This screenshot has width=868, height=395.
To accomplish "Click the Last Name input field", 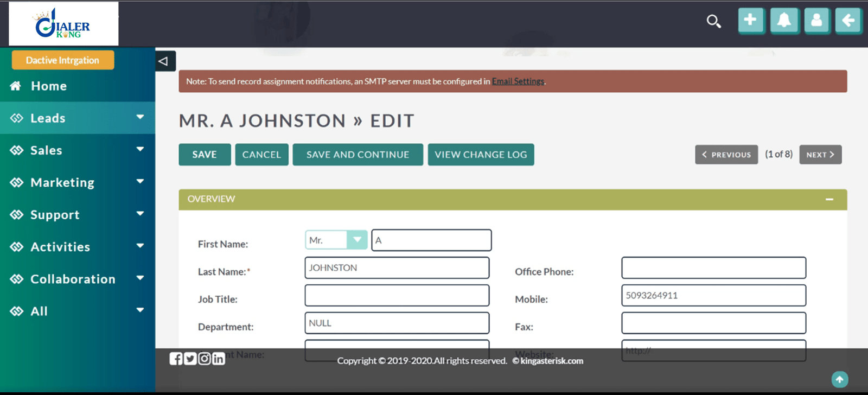I will point(397,268).
